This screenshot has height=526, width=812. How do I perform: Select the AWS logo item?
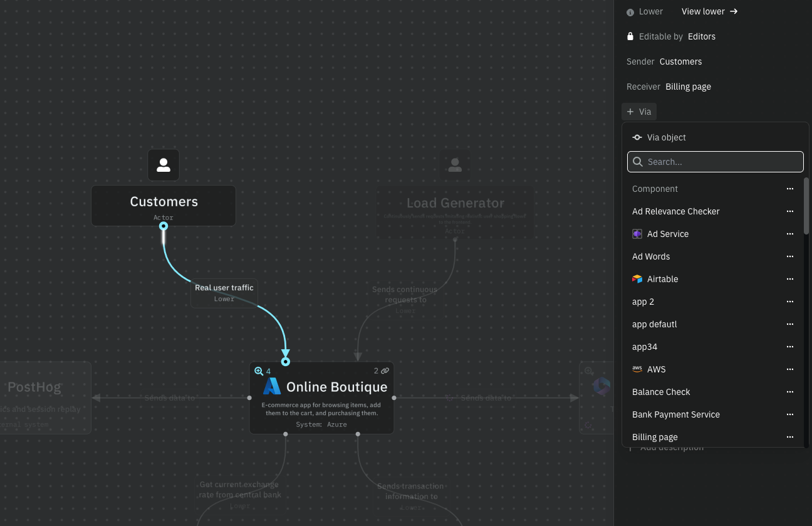[637, 369]
